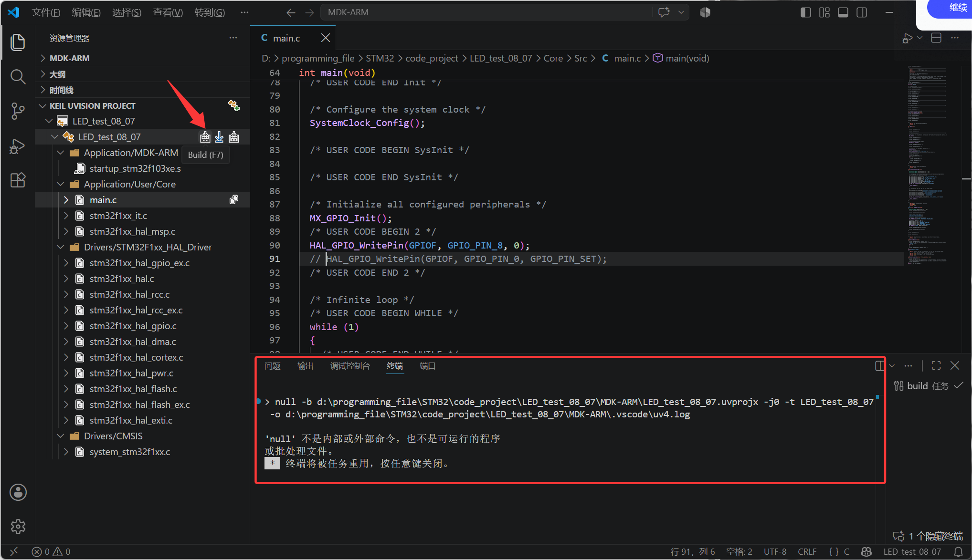Collapse the Application/MDK-ARM folder

61,153
